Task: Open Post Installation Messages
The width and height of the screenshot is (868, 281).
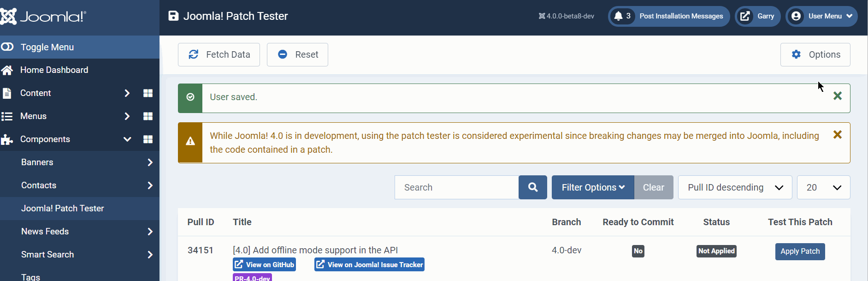Action: (x=669, y=16)
